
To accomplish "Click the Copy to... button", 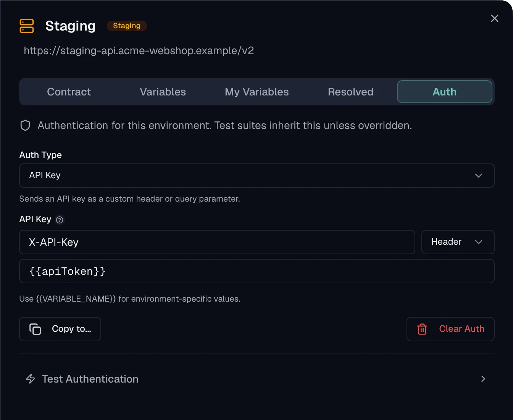I will point(60,329).
